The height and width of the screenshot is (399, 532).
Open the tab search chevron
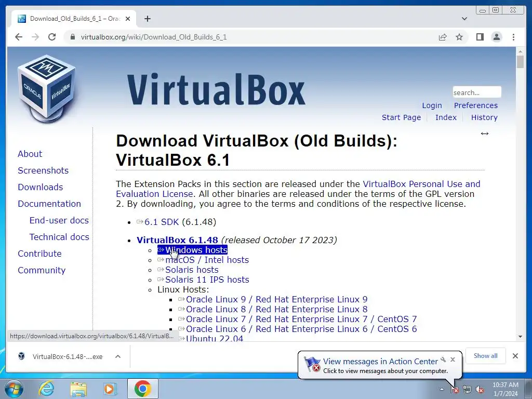(x=464, y=19)
